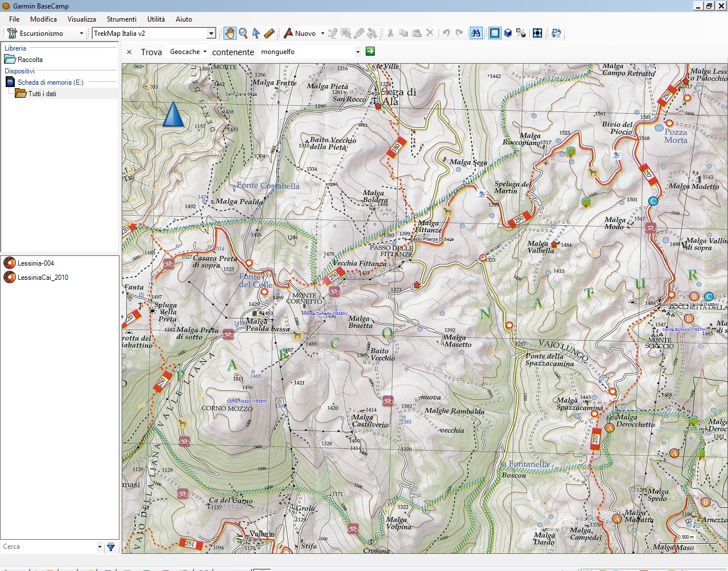Toggle map detail transparency percentage icon
This screenshot has width=728, height=571.
[522, 33]
